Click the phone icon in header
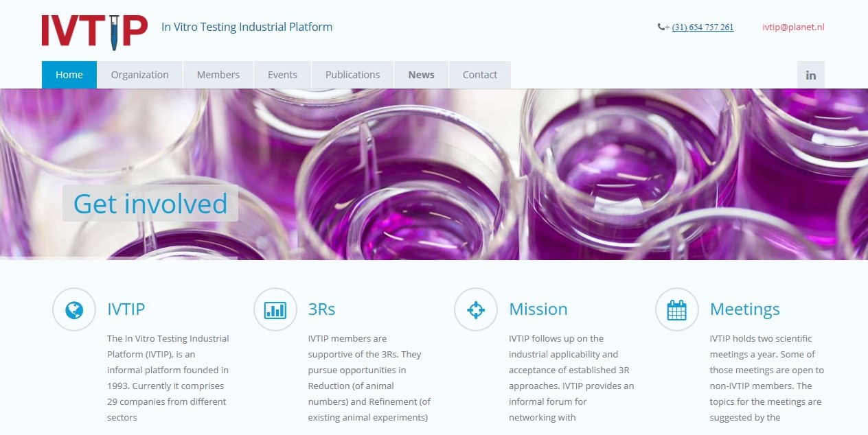The height and width of the screenshot is (435, 868). coord(661,27)
